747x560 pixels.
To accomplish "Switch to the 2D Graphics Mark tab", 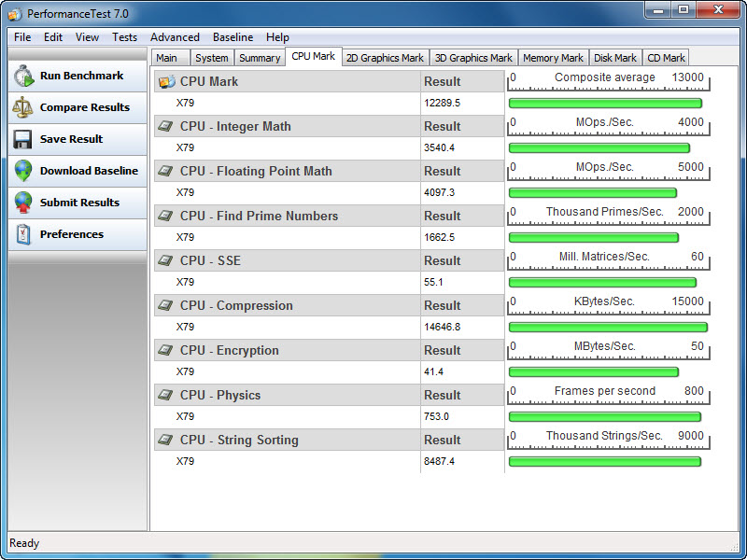I will (386, 58).
